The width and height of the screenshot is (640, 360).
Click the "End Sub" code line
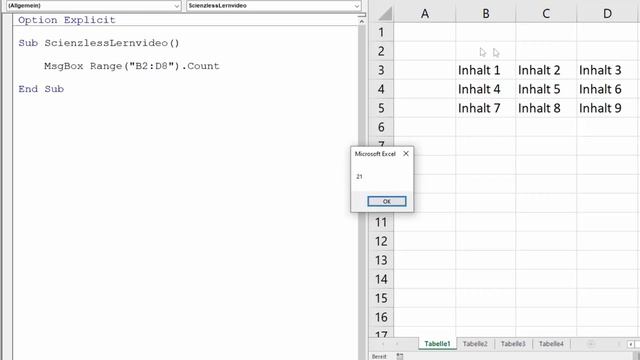[x=41, y=89]
